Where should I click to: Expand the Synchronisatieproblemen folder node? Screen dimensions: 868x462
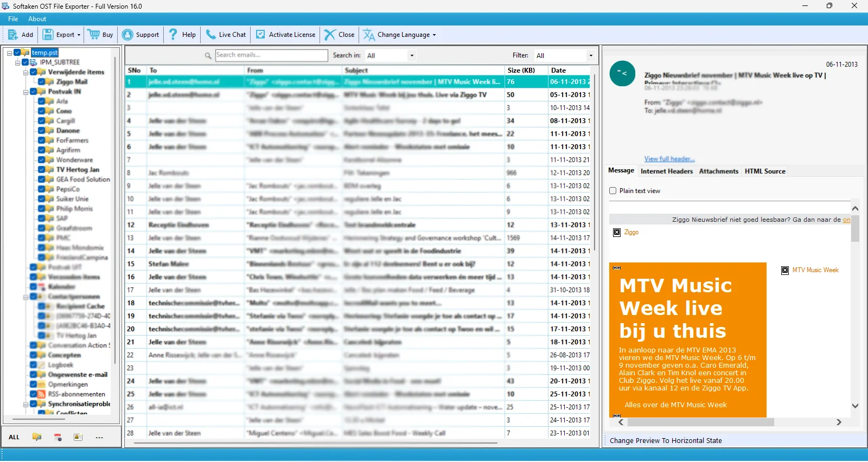25,404
